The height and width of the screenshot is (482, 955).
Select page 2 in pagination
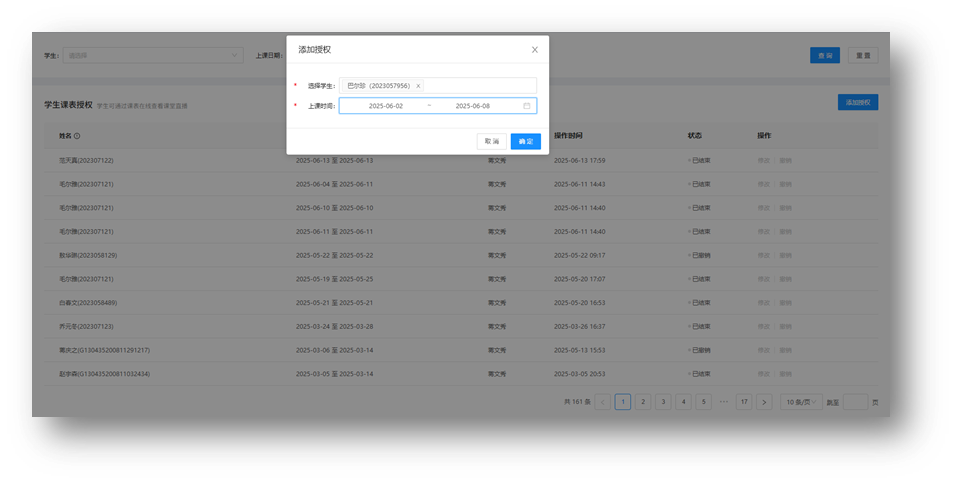[x=643, y=402]
